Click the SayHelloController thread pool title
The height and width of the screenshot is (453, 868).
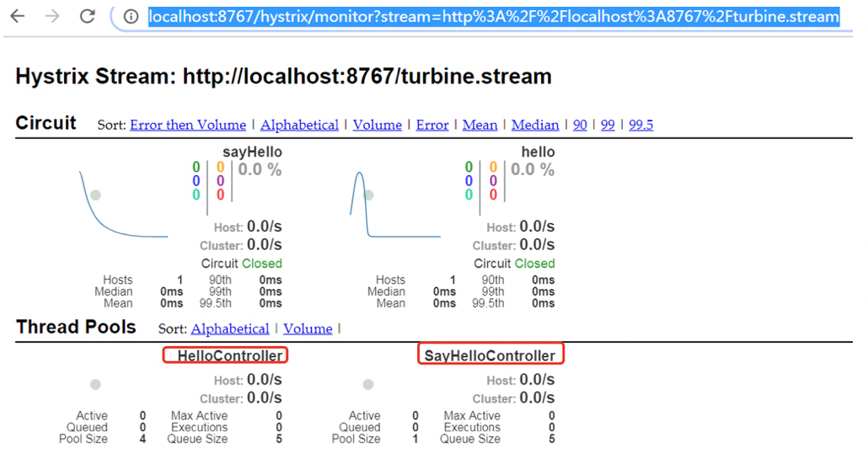(x=490, y=355)
